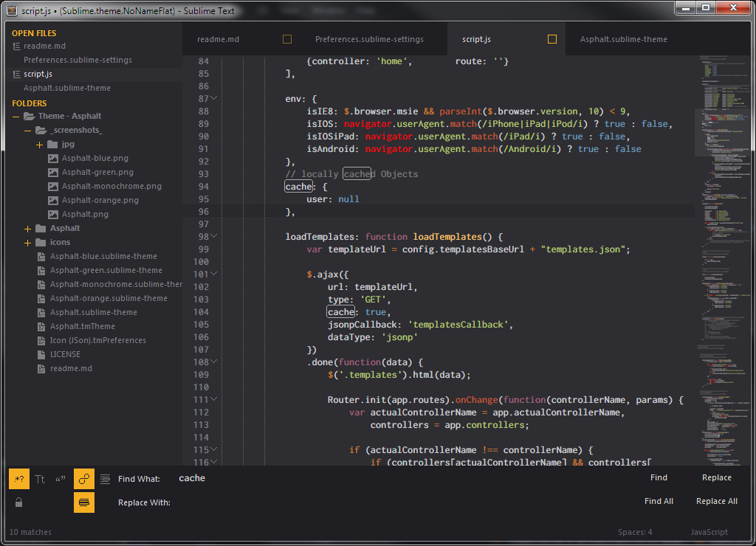Click unsaved marker on readme.md tab

tap(287, 39)
